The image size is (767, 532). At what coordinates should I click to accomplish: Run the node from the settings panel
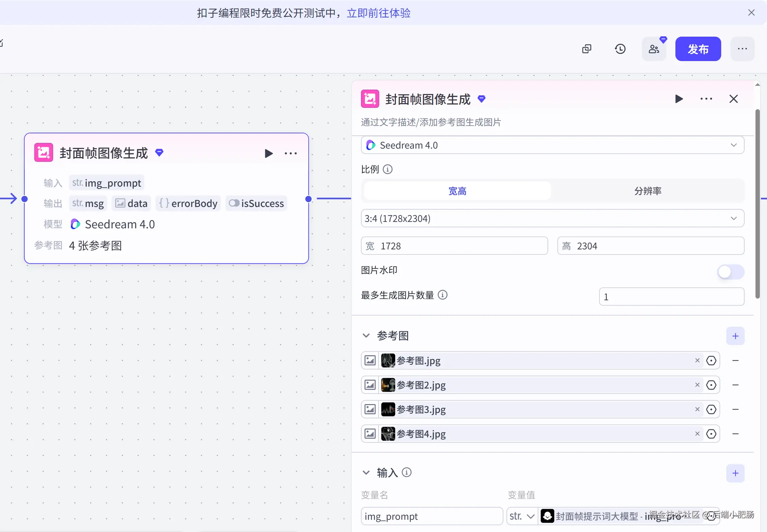tap(679, 99)
